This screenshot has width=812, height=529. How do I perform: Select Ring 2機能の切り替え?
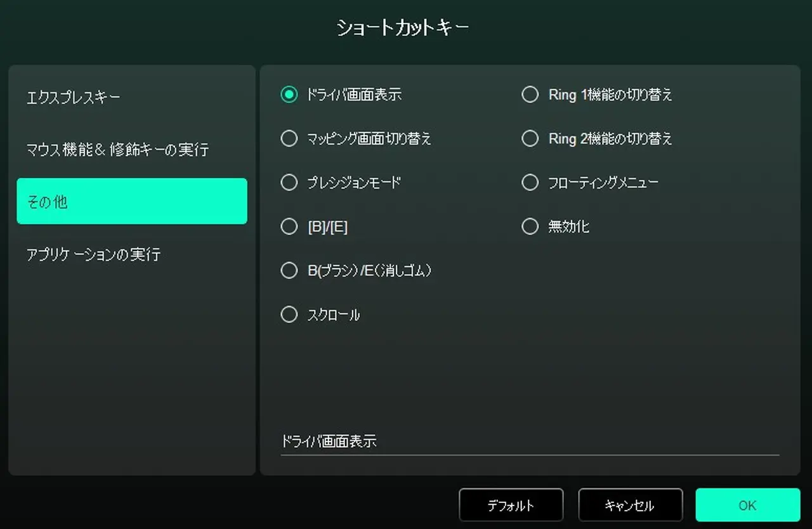pos(530,138)
